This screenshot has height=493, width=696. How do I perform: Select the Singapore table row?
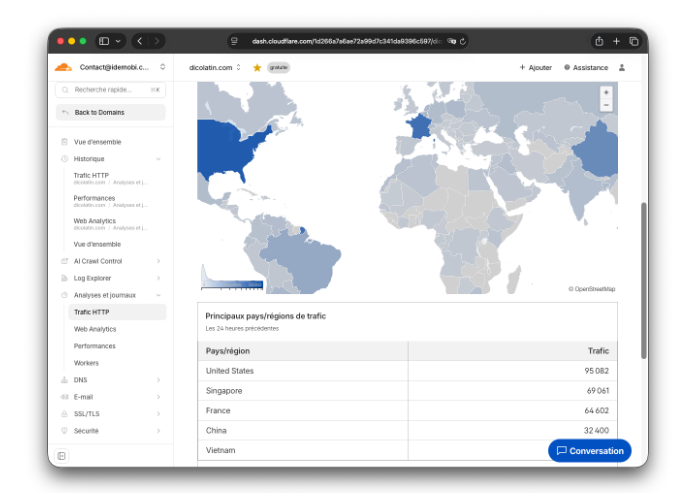click(x=407, y=390)
